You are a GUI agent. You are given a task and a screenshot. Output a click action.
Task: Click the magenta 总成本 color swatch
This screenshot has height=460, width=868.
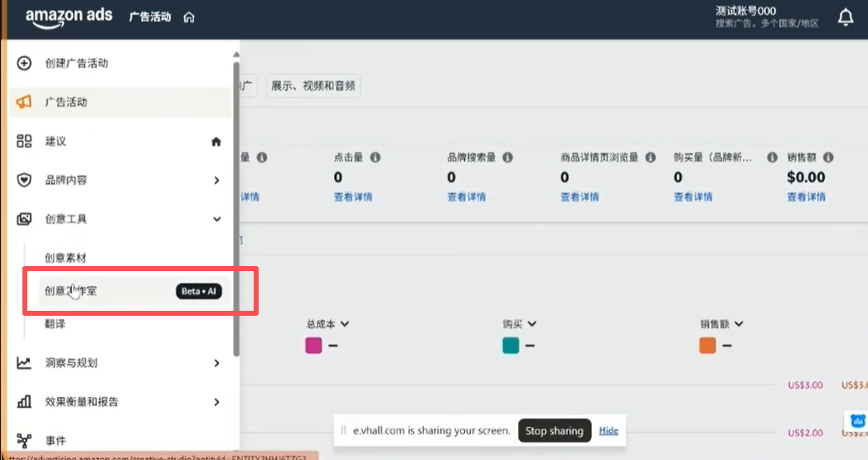313,346
